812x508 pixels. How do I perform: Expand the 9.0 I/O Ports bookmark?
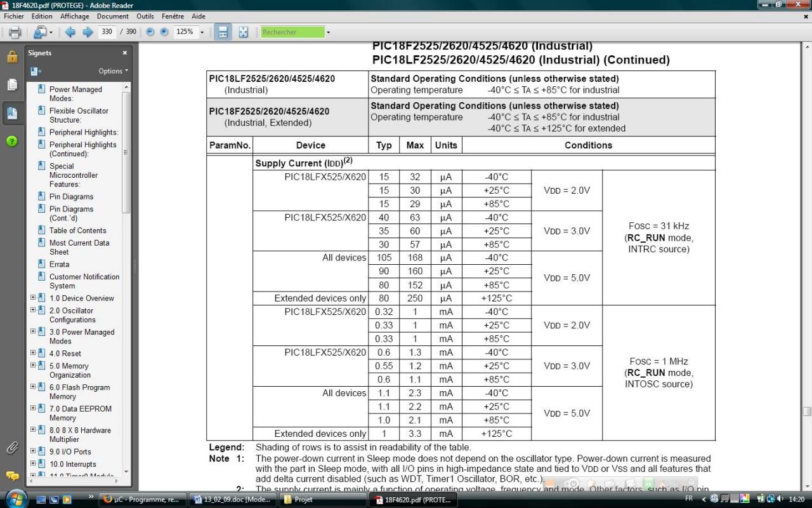tap(33, 451)
